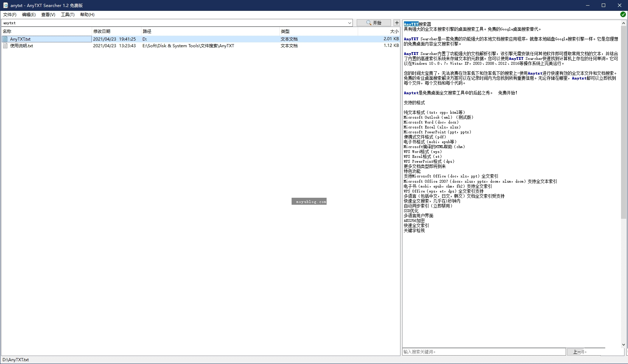Click the SSD优化 line in preview

[411, 211]
